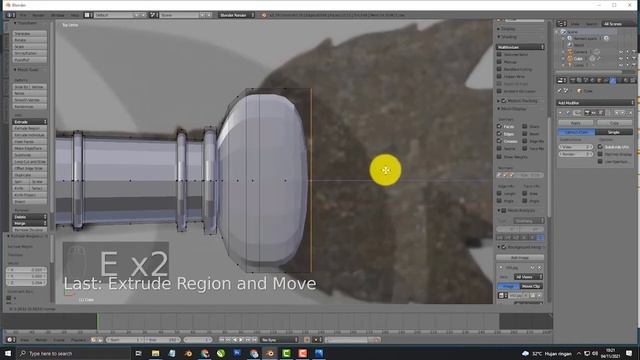
Task: Open the Help menu in top header
Action: click(75, 15)
